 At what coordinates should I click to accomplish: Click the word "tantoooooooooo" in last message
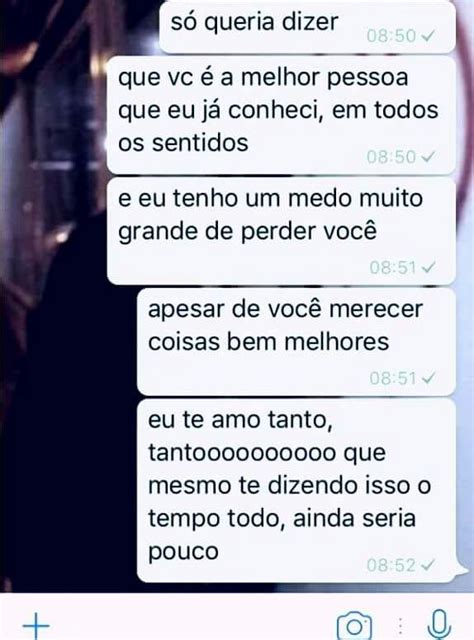tap(242, 453)
